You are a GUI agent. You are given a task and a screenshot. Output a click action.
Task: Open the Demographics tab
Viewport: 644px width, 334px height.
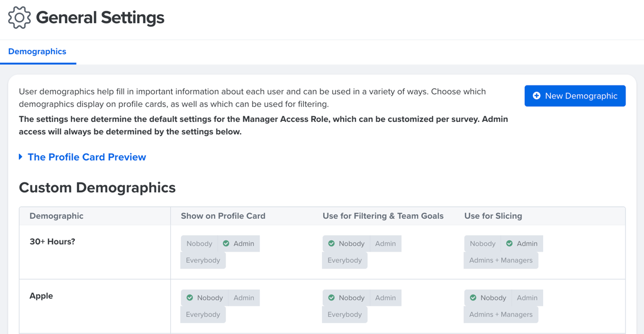(x=37, y=51)
